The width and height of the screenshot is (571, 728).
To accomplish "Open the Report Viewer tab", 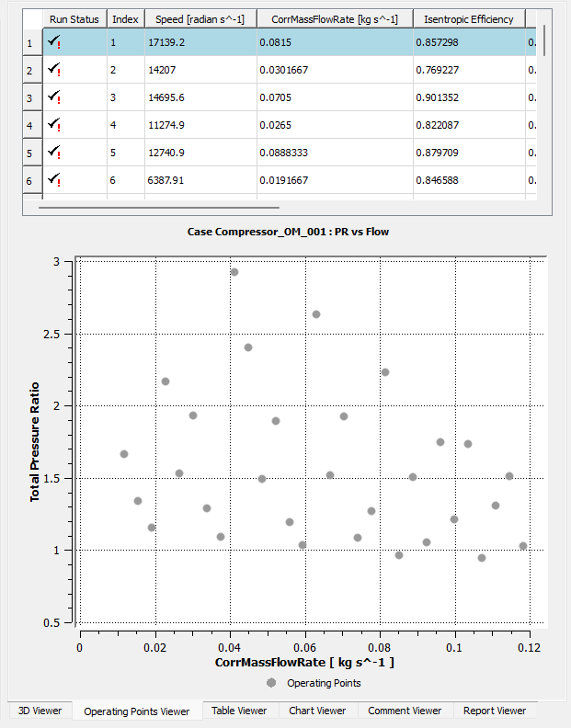I will click(x=495, y=711).
